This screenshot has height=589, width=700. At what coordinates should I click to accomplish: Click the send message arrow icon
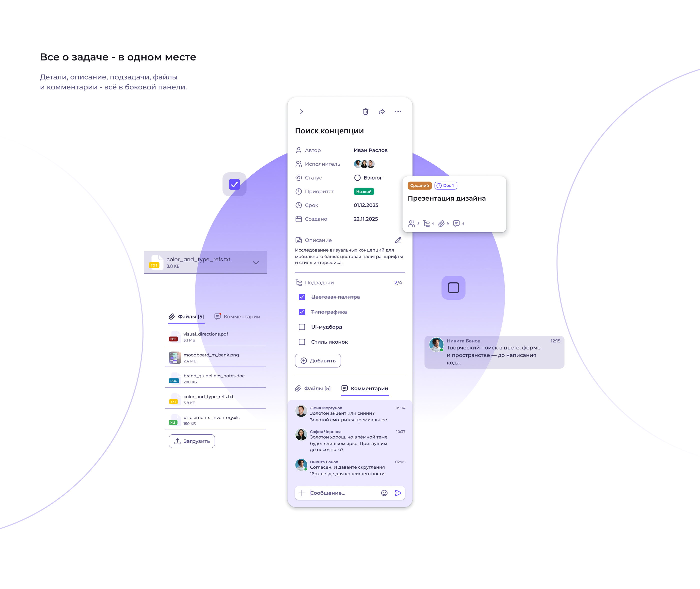click(x=397, y=493)
